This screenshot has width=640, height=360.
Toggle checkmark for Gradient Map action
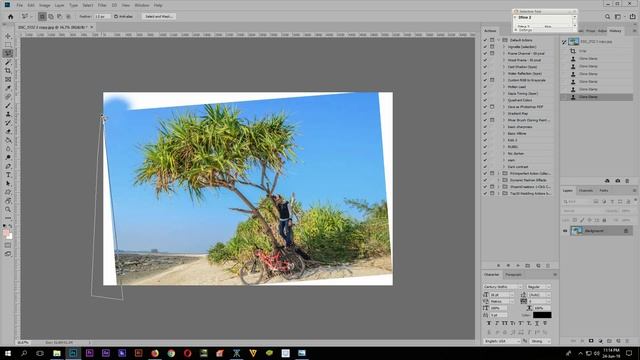(x=485, y=113)
